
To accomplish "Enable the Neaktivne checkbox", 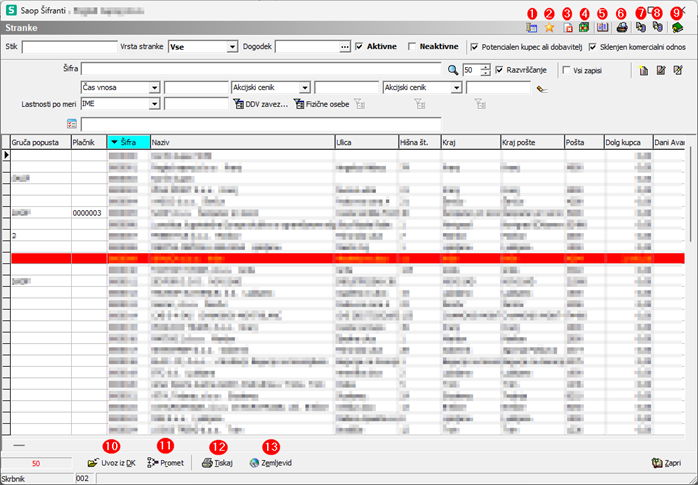I will pos(412,46).
